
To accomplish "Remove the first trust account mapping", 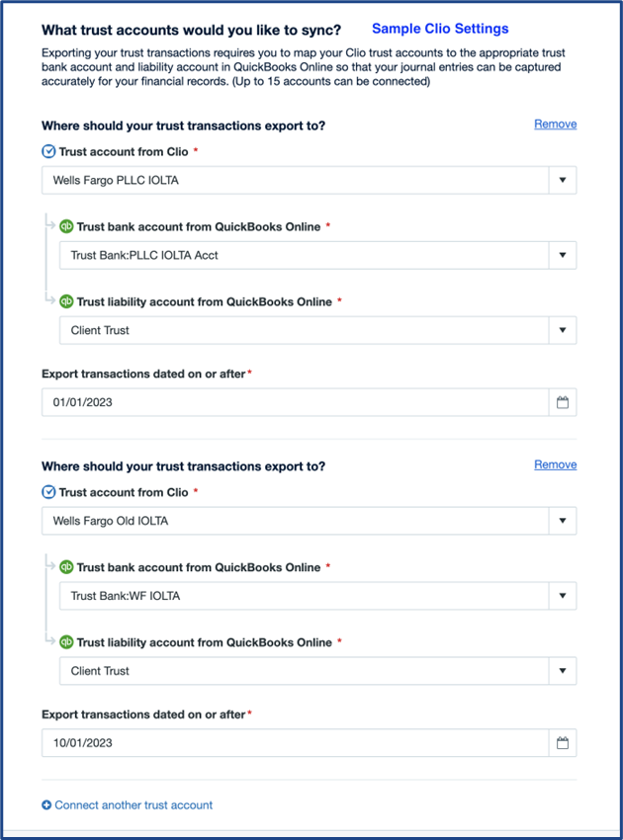I will pyautogui.click(x=555, y=125).
